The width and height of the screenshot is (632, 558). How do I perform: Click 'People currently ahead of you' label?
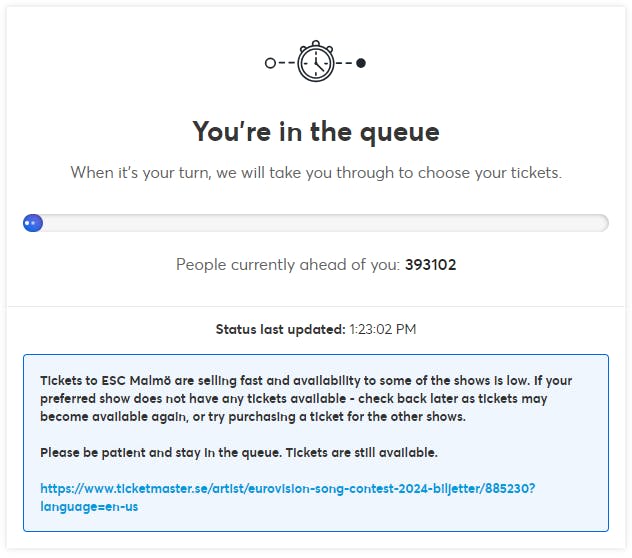coord(287,265)
